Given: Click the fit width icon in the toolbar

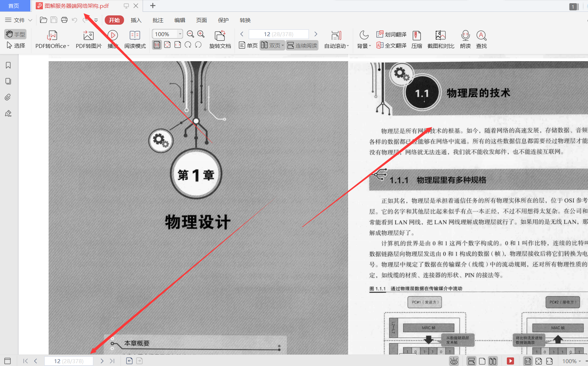Looking at the screenshot, I should point(178,45).
